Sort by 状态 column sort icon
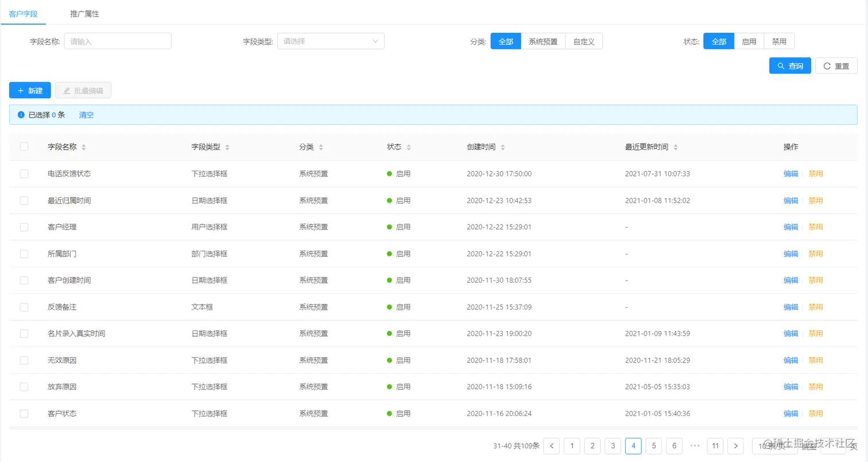868x462 pixels. pyautogui.click(x=409, y=148)
